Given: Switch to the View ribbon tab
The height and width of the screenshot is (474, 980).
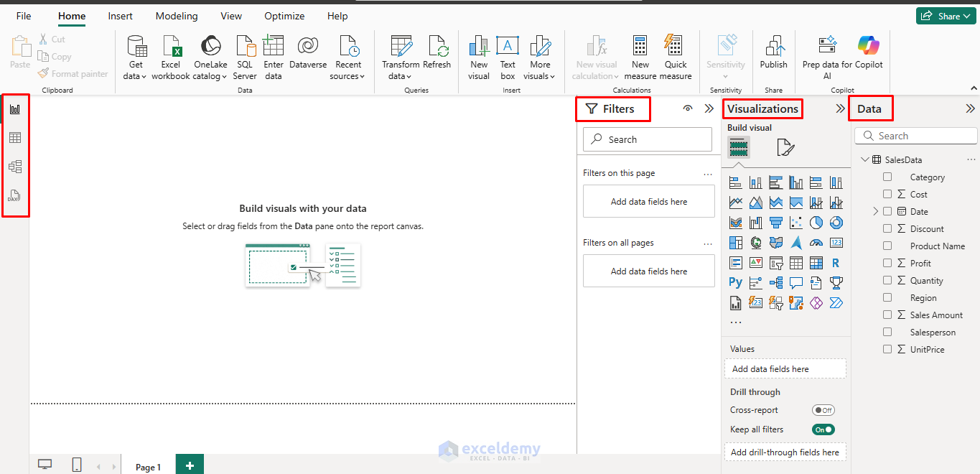Looking at the screenshot, I should (231, 16).
